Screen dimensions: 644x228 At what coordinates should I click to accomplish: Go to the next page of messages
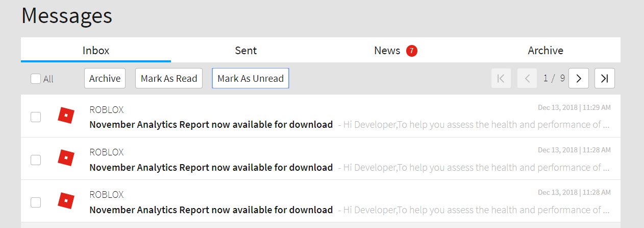click(579, 78)
